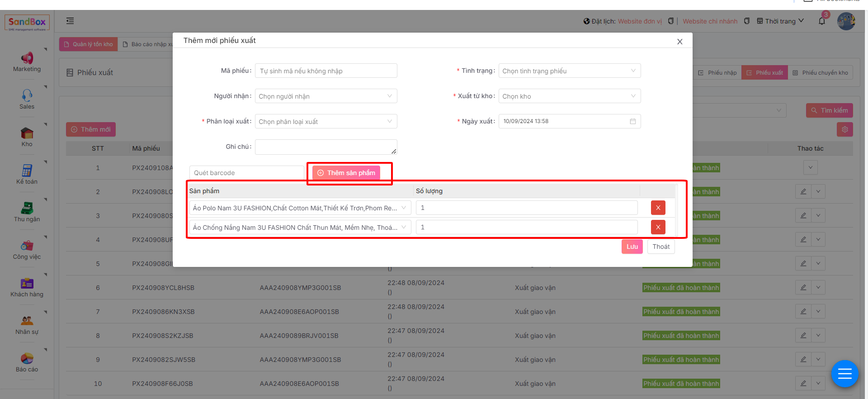Click the Lưu save button
The height and width of the screenshot is (399, 868).
(632, 247)
